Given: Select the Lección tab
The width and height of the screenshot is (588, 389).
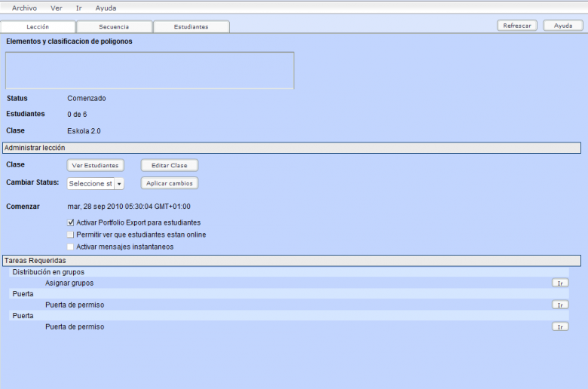Looking at the screenshot, I should pyautogui.click(x=38, y=26).
